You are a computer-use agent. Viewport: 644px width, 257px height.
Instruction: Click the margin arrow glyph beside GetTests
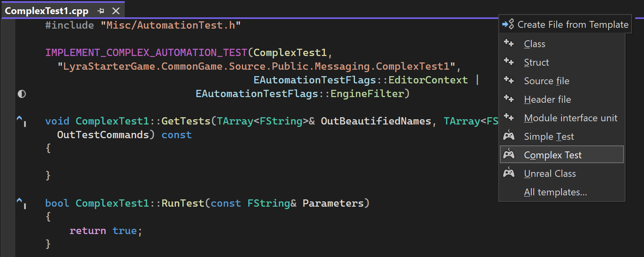(x=21, y=120)
